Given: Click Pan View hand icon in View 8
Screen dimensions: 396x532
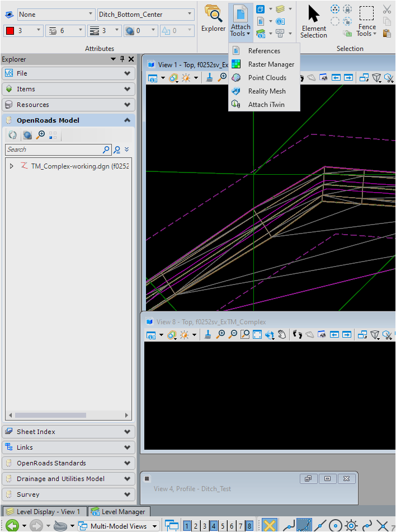Looking at the screenshot, I should (x=282, y=335).
